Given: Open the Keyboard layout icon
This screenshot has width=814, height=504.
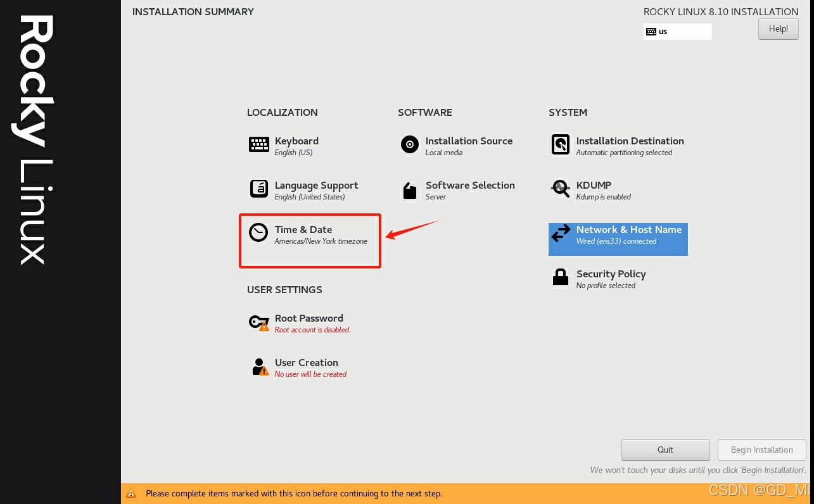Looking at the screenshot, I should pos(259,144).
